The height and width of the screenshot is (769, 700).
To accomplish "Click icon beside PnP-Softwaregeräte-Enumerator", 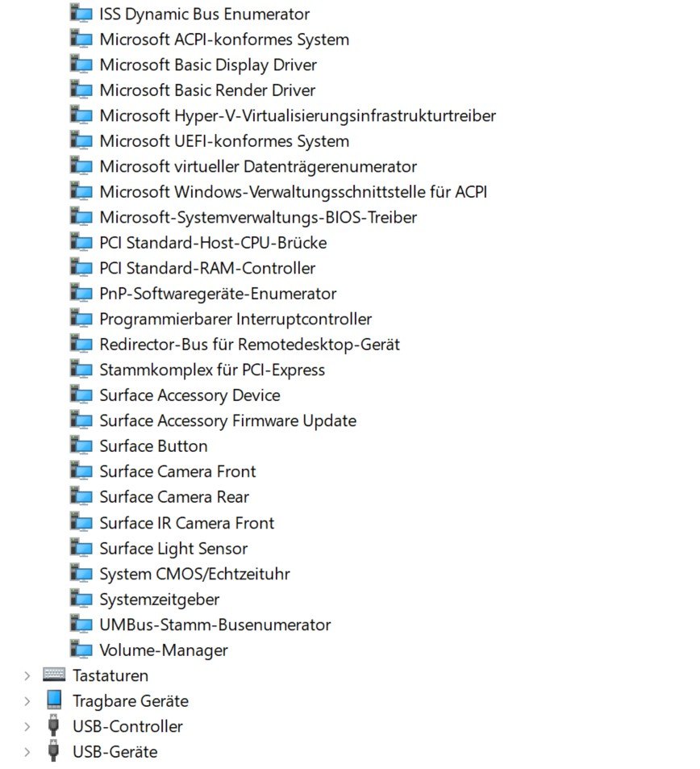I will (x=81, y=294).
